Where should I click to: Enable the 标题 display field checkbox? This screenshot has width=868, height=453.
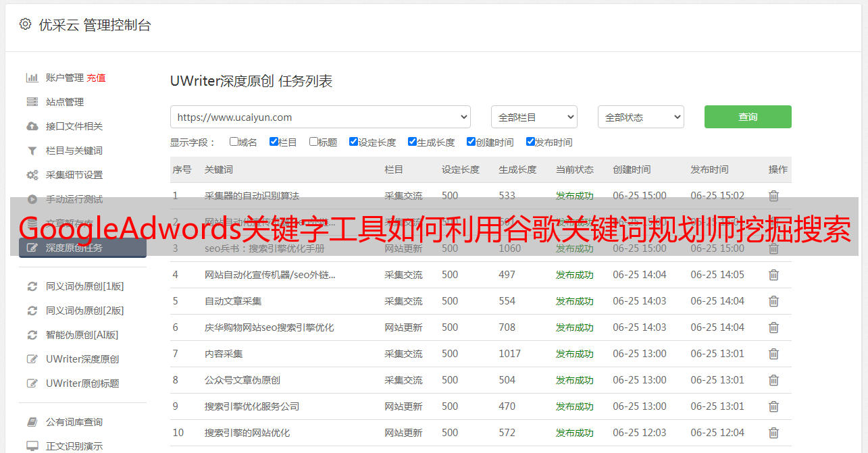click(x=313, y=142)
